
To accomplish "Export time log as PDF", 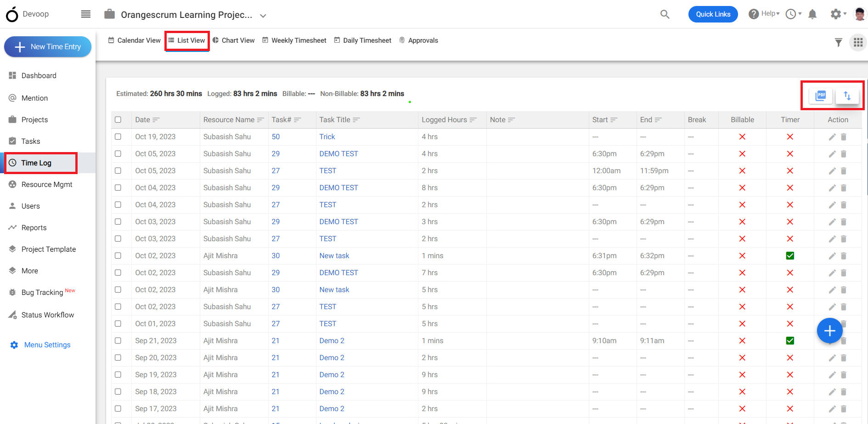I will point(821,96).
